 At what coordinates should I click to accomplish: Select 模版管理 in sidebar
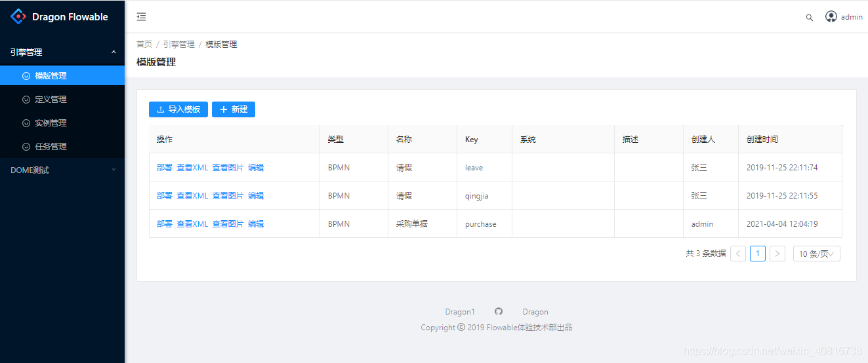[62, 76]
